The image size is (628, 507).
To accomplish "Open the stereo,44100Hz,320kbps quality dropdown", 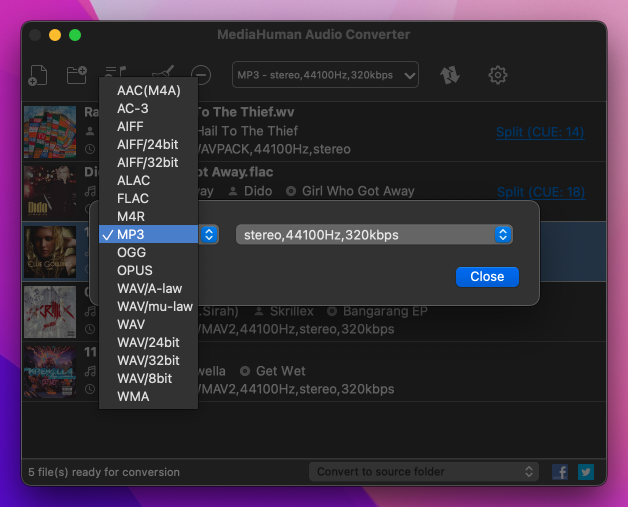I will click(374, 235).
